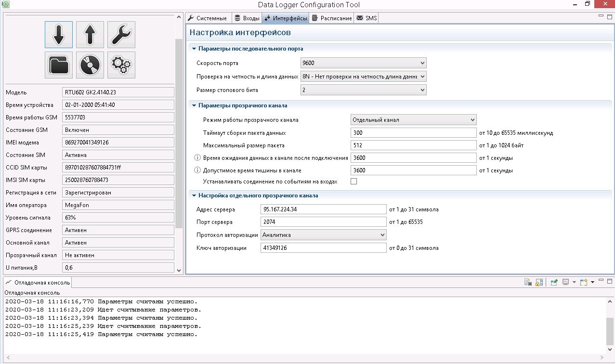615x364 pixels.
Task: Click the Уровень сигнала value 63%
Action: [x=118, y=217]
